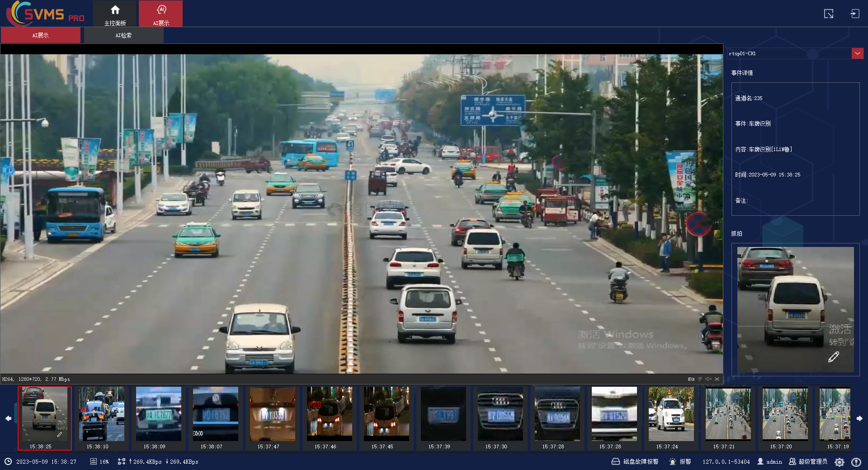
Task: Open settings via the gear icon
Action: [x=840, y=462]
